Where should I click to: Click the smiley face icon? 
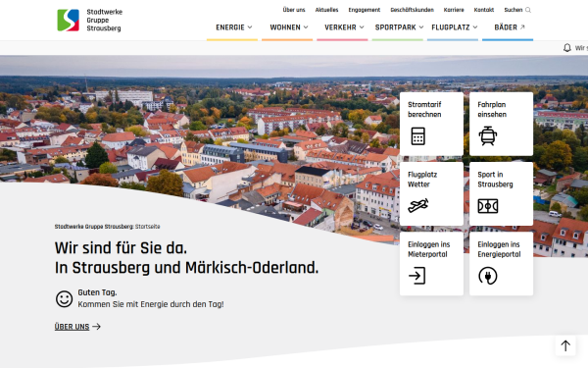tap(64, 299)
